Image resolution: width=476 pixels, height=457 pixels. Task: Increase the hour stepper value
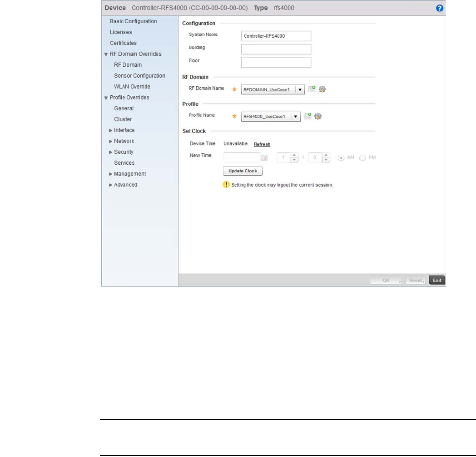pos(294,155)
